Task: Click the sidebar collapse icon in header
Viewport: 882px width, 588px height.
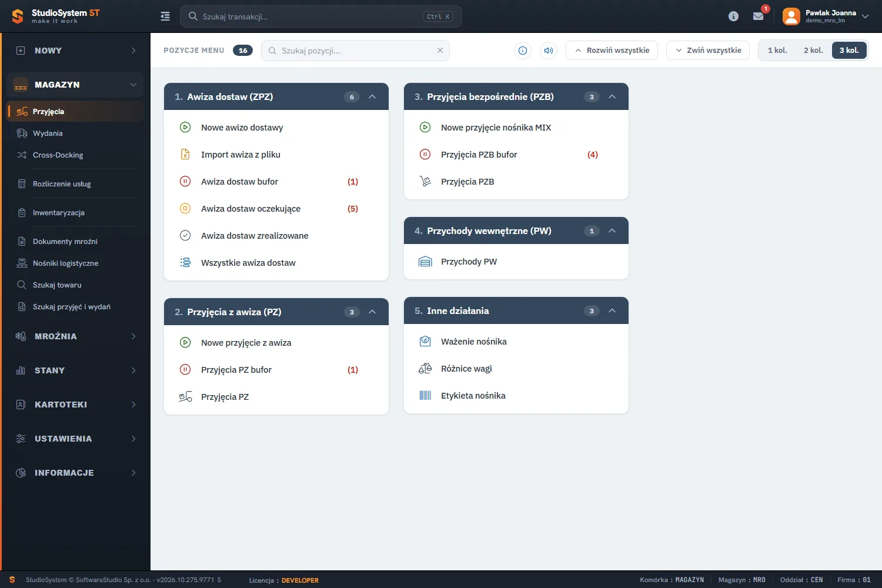Action: [x=165, y=16]
